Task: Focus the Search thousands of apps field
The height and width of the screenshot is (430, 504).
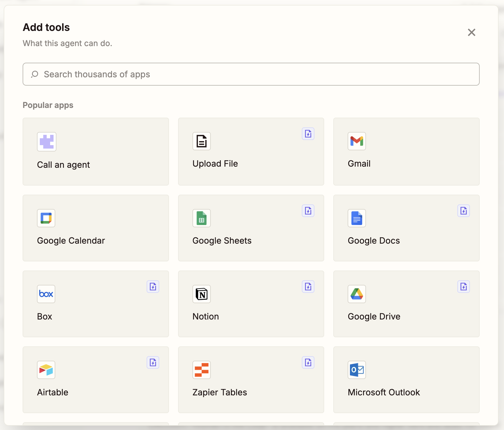Action: pos(251,74)
